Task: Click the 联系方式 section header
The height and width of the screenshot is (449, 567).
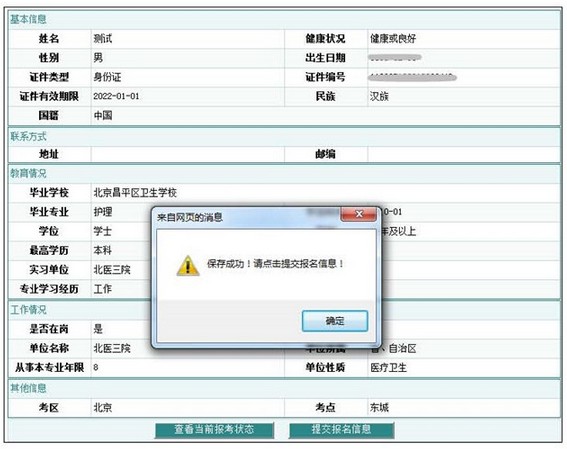Action: click(28, 137)
